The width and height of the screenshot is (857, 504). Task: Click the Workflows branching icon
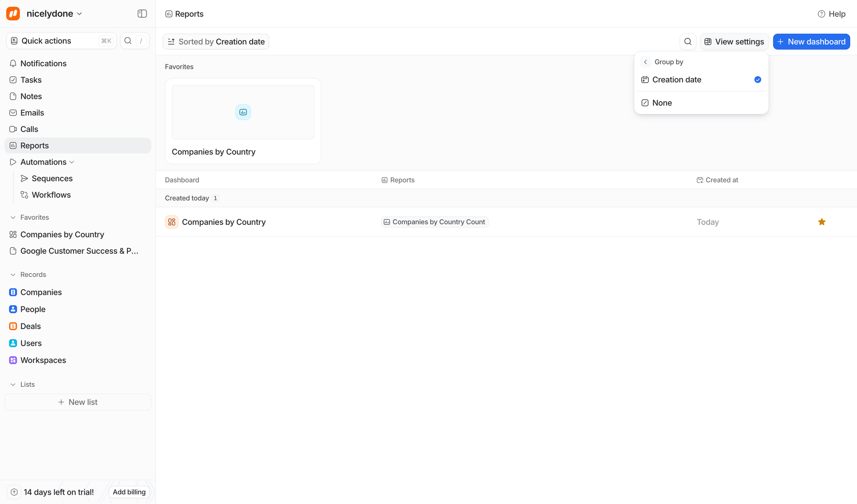[x=24, y=195]
